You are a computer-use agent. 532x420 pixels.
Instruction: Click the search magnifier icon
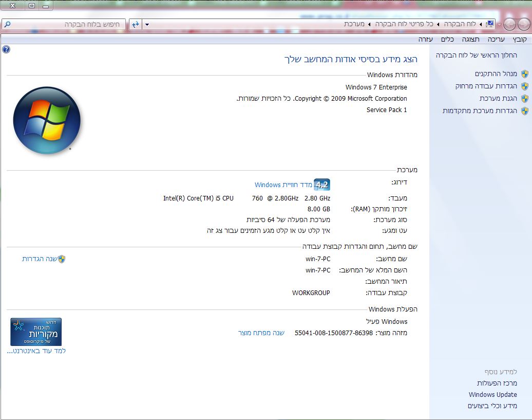[7, 24]
